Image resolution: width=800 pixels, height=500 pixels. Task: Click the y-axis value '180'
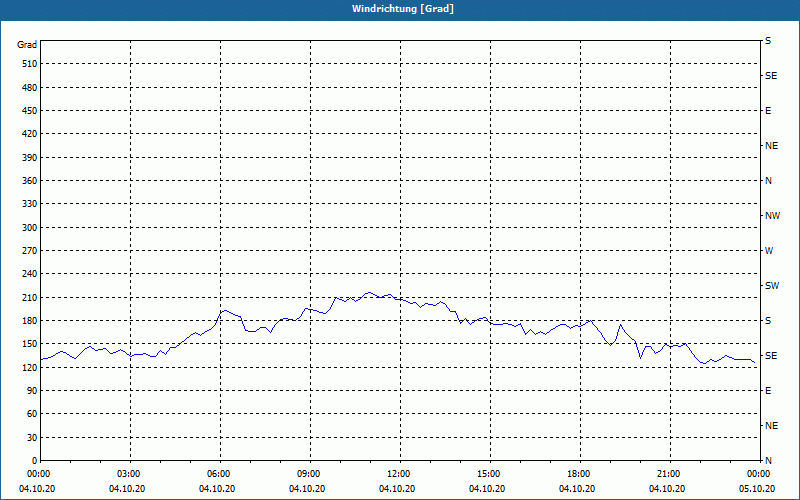click(30, 320)
